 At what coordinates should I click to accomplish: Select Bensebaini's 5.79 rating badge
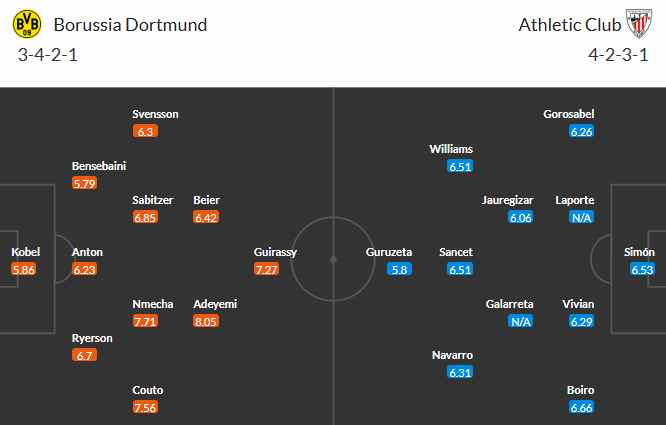coord(86,183)
